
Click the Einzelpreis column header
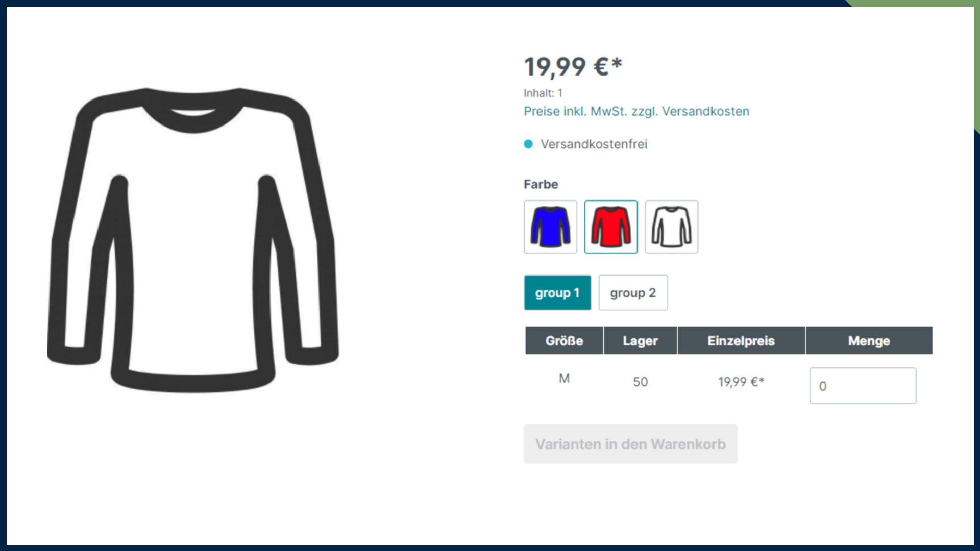tap(741, 340)
